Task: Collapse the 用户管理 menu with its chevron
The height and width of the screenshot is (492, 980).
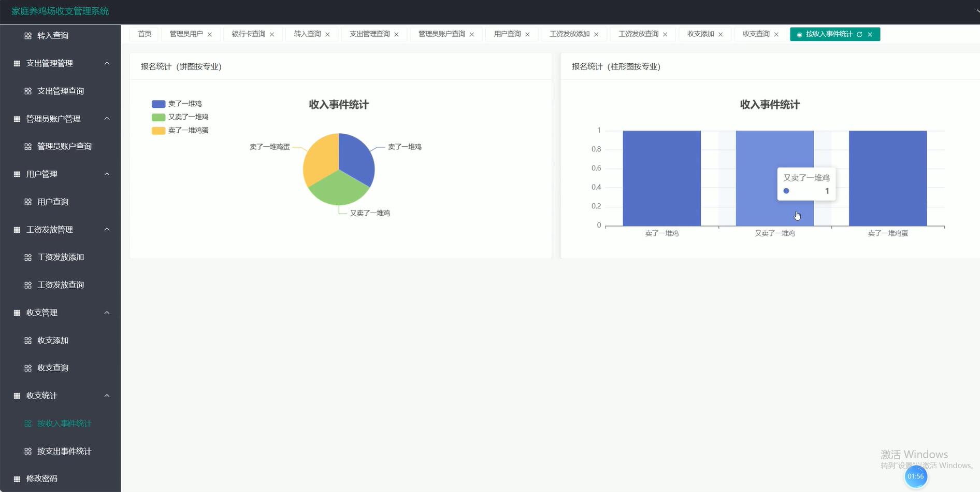Action: tap(107, 174)
